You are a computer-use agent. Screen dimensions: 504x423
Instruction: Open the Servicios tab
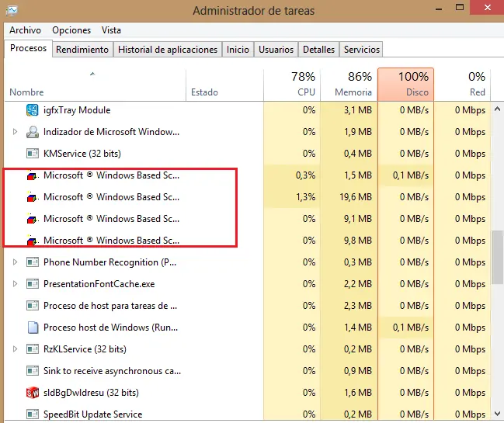(x=362, y=50)
